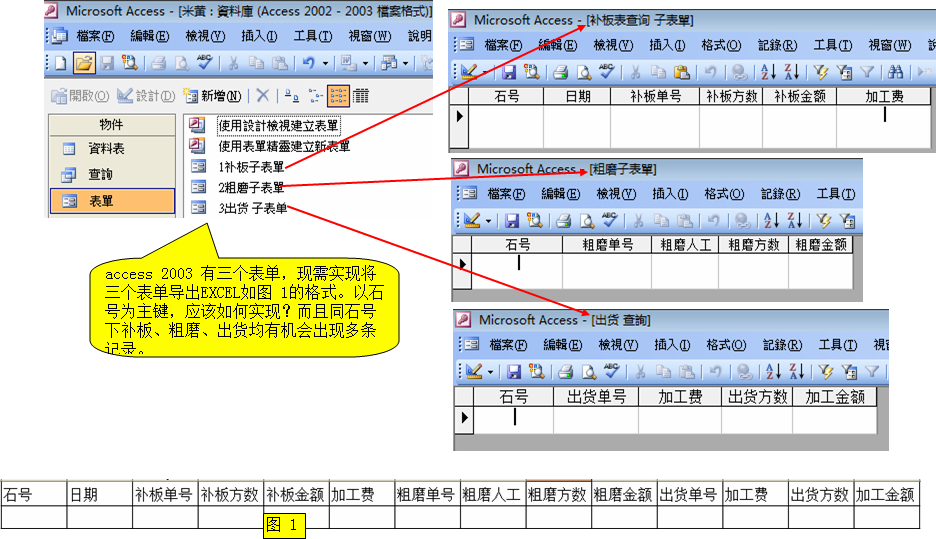Screen dimensions: 936x539
Task: Click the New file icon in database toolbar
Action: (60, 63)
